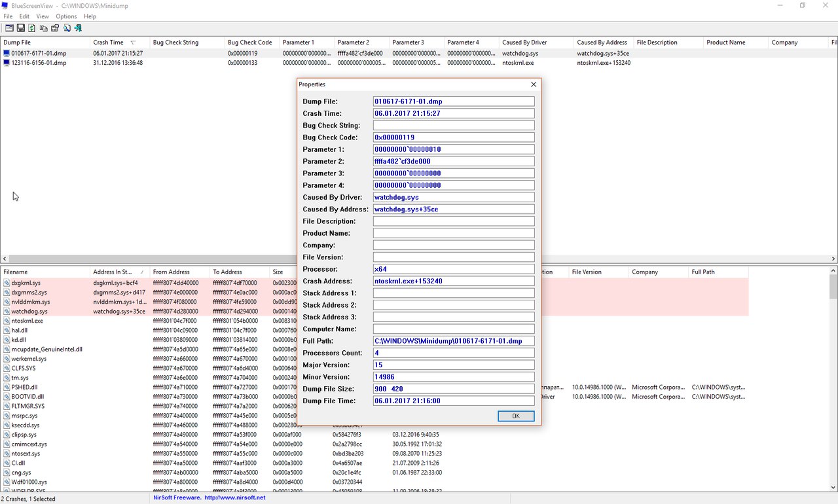Click the "2 Crashes, 1 Selected" status text
The image size is (838, 504).
click(x=29, y=499)
